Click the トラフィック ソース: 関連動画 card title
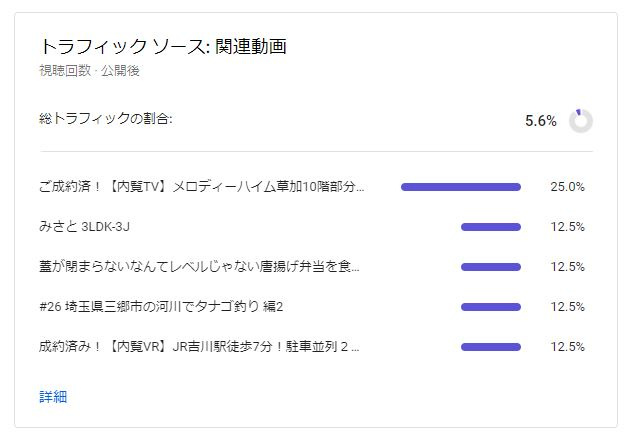The image size is (629, 443). 163,46
